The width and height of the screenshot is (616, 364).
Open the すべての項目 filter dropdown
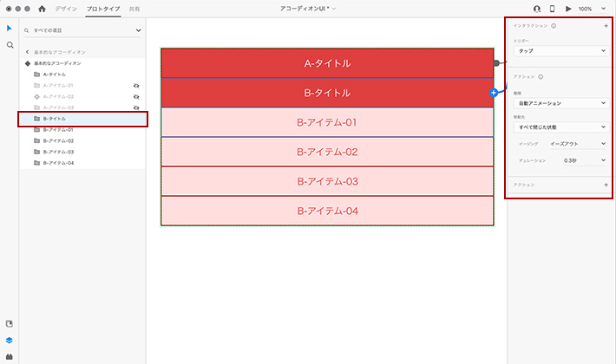click(x=138, y=30)
